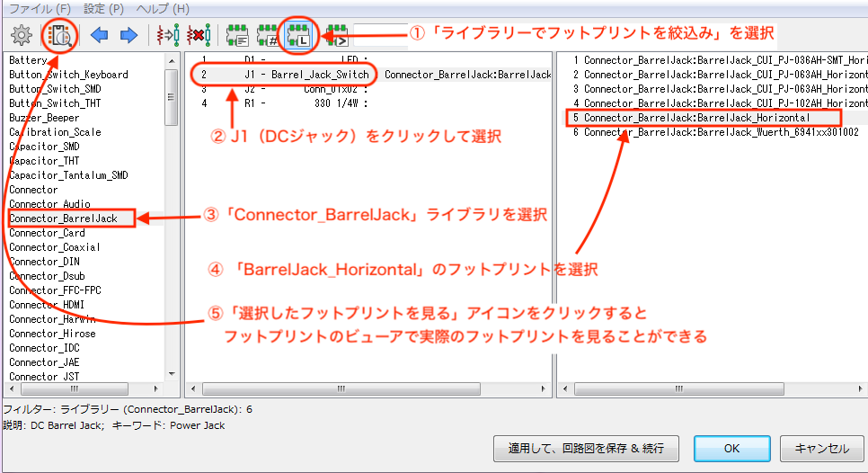Select Connector_Dsub library

47,276
